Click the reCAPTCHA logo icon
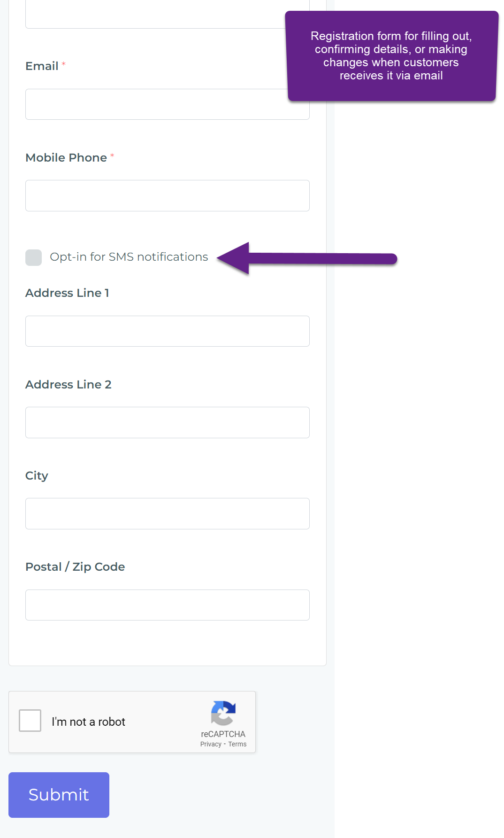The width and height of the screenshot is (504, 838). (223, 713)
